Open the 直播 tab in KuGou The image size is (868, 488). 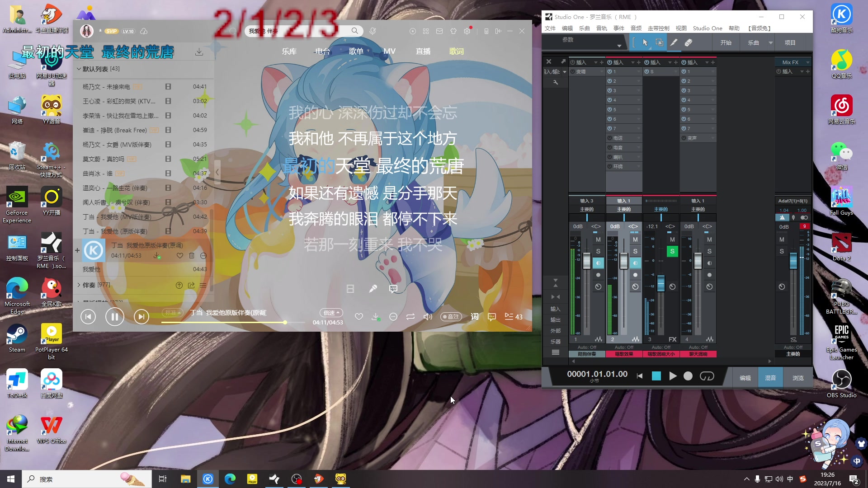click(x=423, y=52)
